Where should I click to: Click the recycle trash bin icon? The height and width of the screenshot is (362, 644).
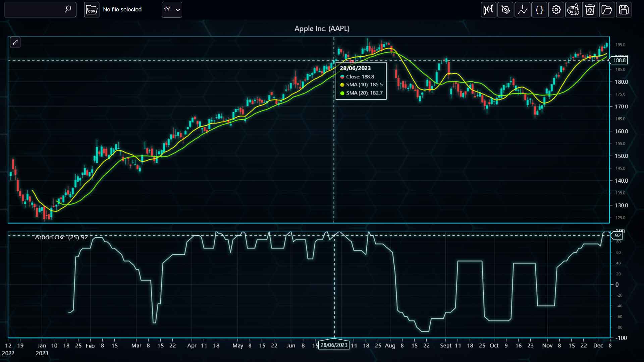coord(590,10)
